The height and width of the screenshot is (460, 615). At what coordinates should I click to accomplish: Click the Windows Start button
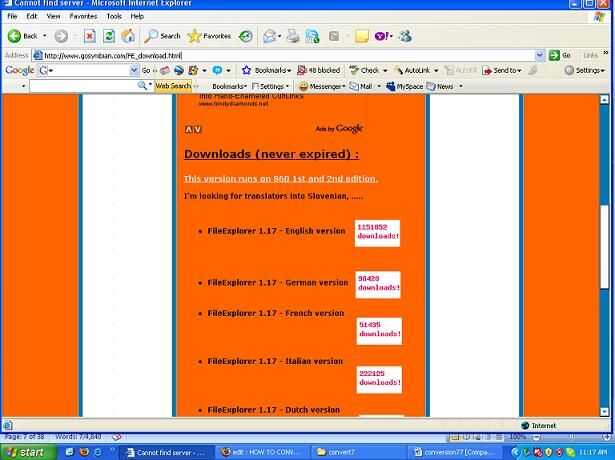point(27,452)
